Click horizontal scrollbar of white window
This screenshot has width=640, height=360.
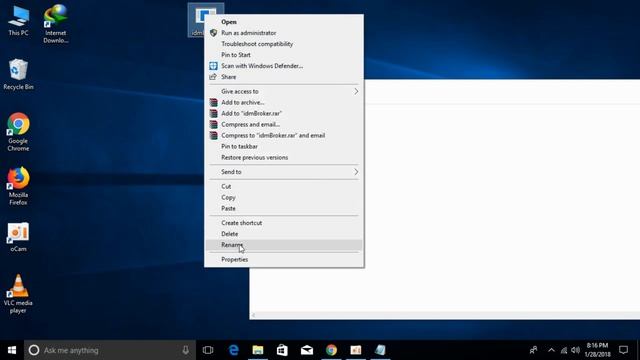pyautogui.click(x=445, y=316)
